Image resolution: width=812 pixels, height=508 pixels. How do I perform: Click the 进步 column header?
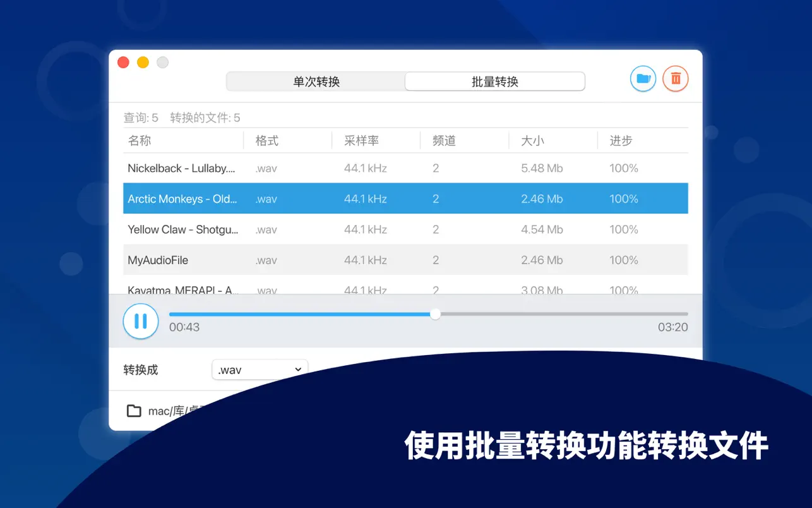621,141
